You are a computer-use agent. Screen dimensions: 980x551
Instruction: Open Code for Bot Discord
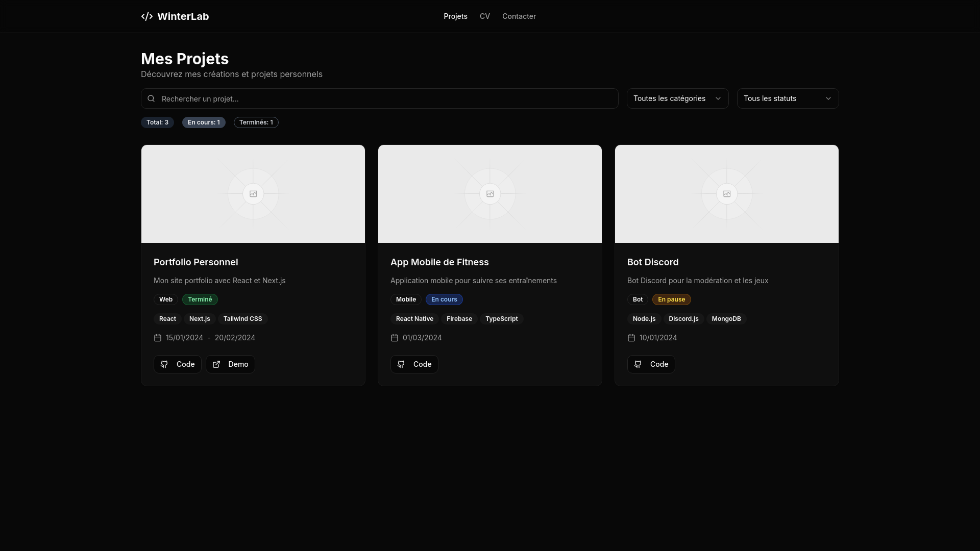[651, 364]
